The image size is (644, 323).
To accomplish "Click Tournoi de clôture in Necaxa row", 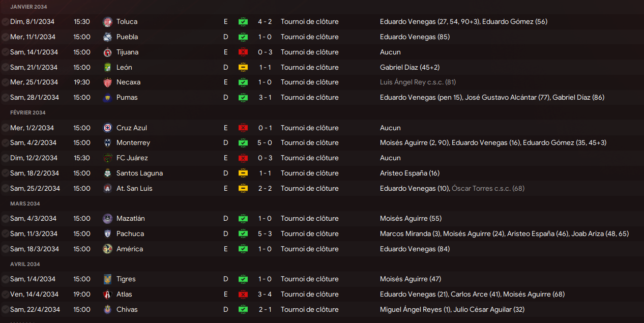I will coord(309,82).
